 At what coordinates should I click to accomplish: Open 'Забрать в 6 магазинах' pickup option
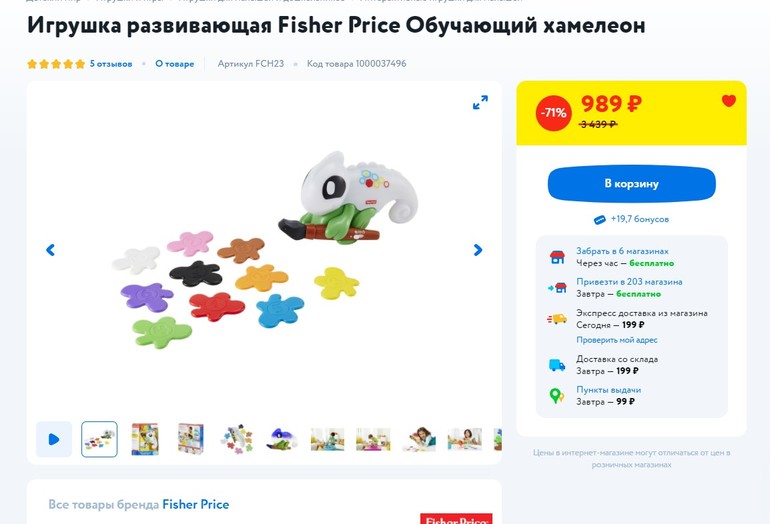(x=622, y=251)
